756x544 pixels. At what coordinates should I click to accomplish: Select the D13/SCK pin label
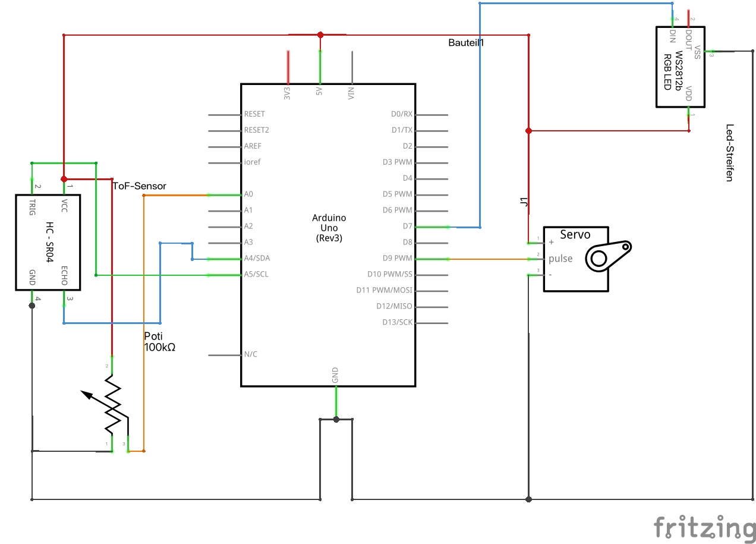pyautogui.click(x=398, y=322)
